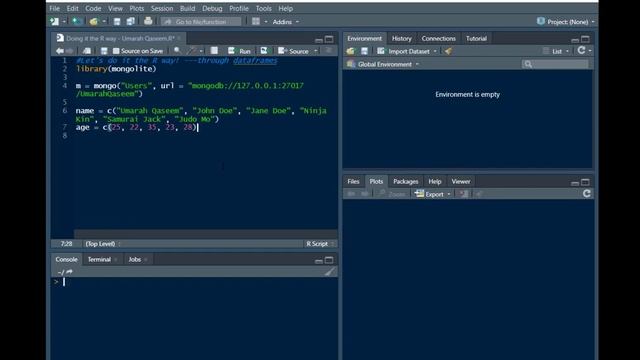640x360 pixels.
Task: Open the (Top Level) scope selector
Action: [x=102, y=244]
